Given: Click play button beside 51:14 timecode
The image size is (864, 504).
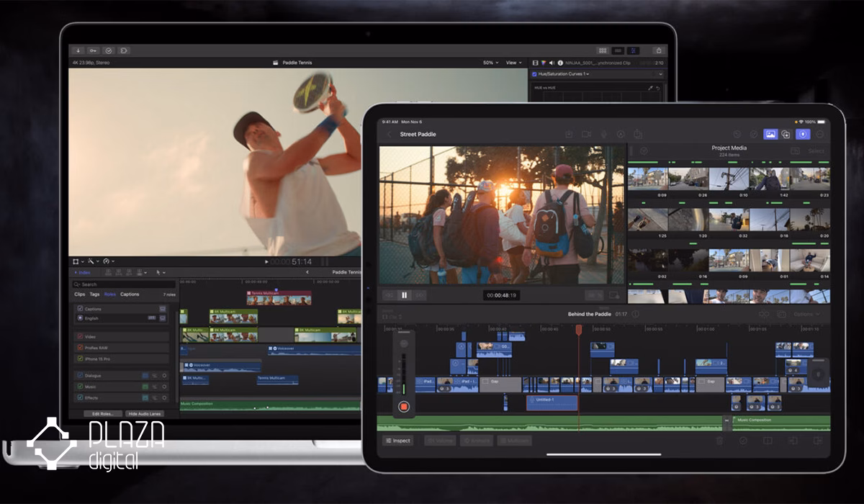Looking at the screenshot, I should coord(266,262).
